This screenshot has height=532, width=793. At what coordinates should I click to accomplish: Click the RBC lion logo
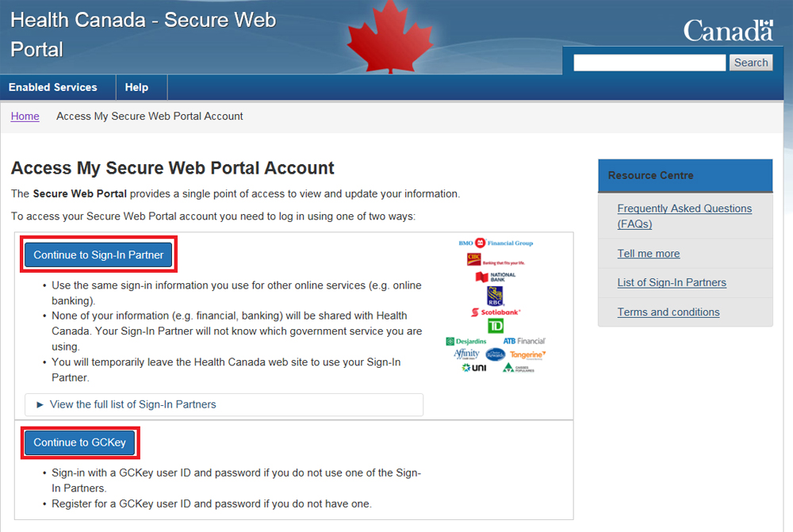496,296
